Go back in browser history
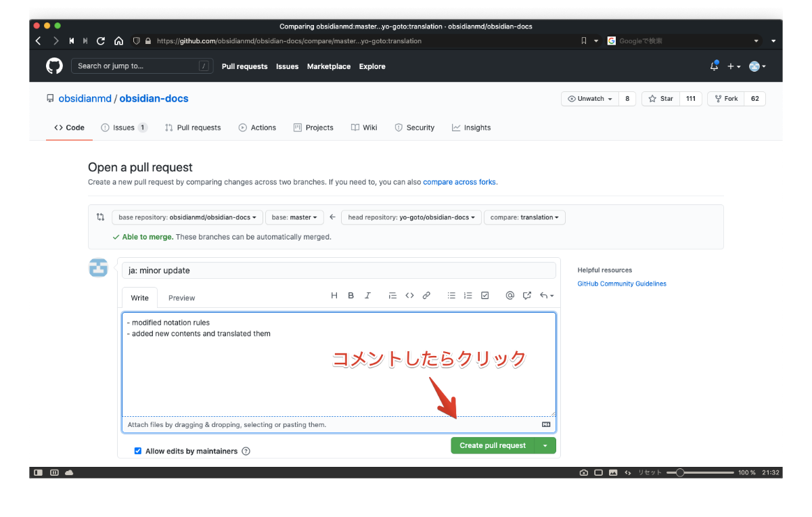This screenshot has width=812, height=517. coord(38,41)
